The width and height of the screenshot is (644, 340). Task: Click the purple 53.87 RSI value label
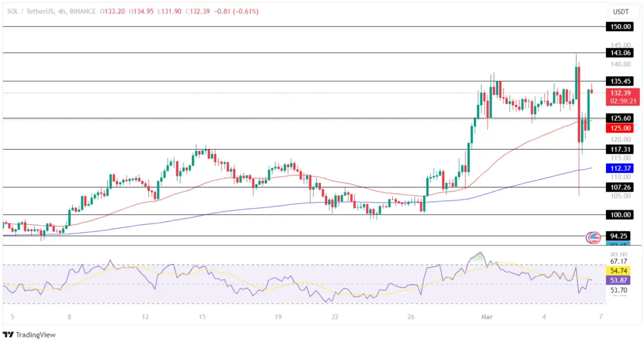click(x=619, y=280)
